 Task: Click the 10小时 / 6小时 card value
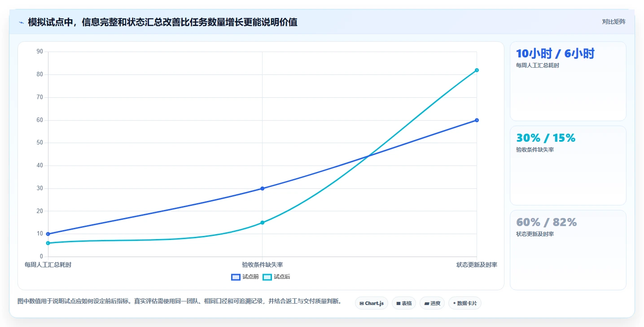pyautogui.click(x=555, y=54)
